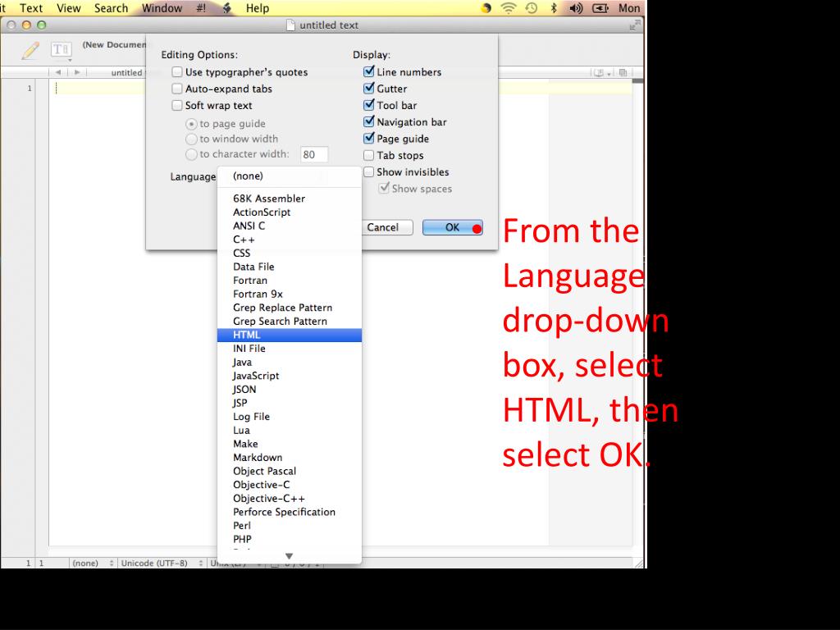
Task: Choose Markdown from language list
Action: pyautogui.click(x=290, y=458)
